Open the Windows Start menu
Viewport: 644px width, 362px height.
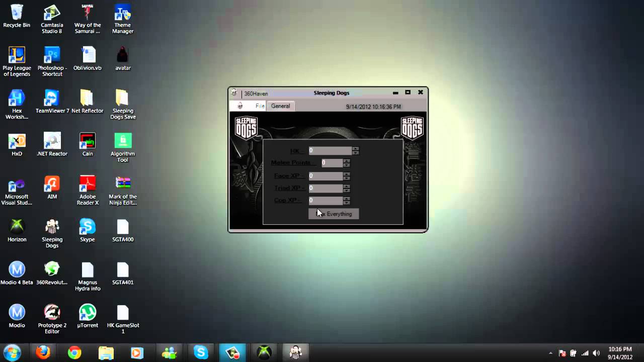(12, 352)
